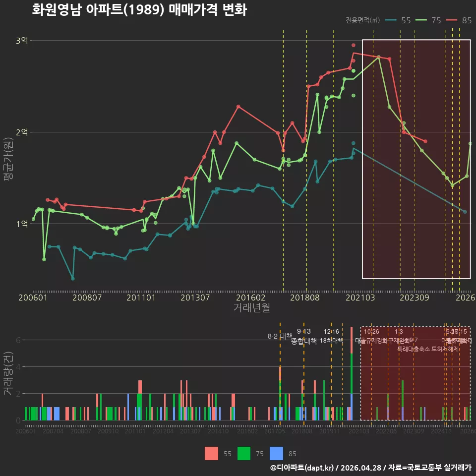Click the 특례대출축소 토허제해제 annotation
Image resolution: width=476 pixels, height=476 pixels.
click(428, 349)
